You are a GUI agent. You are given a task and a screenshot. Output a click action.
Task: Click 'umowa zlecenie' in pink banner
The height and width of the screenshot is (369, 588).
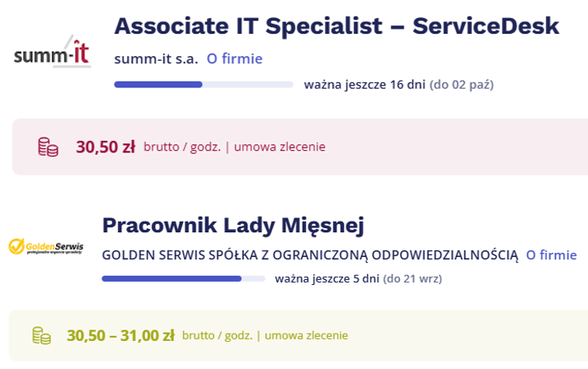click(280, 147)
